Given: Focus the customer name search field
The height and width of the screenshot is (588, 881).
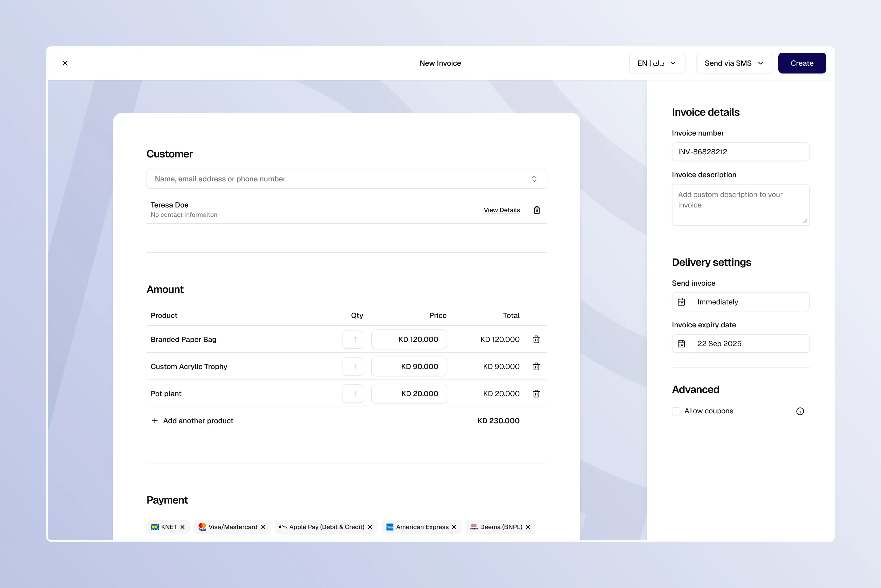Looking at the screenshot, I should [x=347, y=179].
